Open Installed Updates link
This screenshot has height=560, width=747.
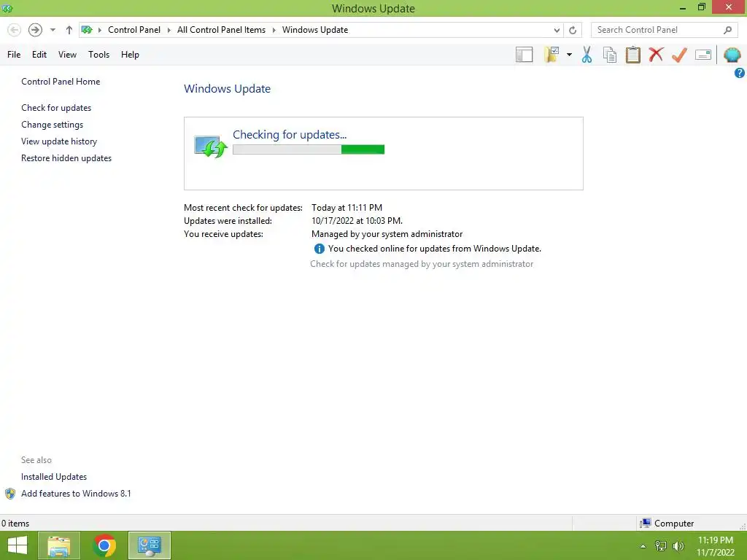click(54, 477)
